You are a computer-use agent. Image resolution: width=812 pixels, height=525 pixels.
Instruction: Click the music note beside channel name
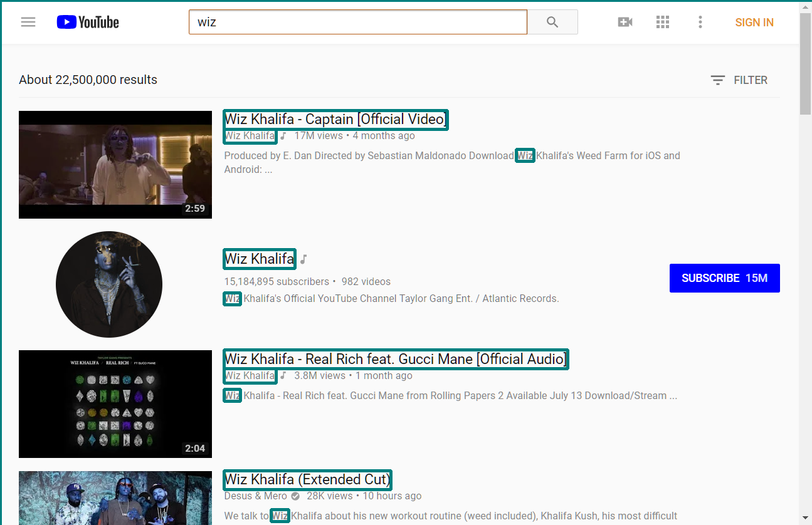point(303,259)
